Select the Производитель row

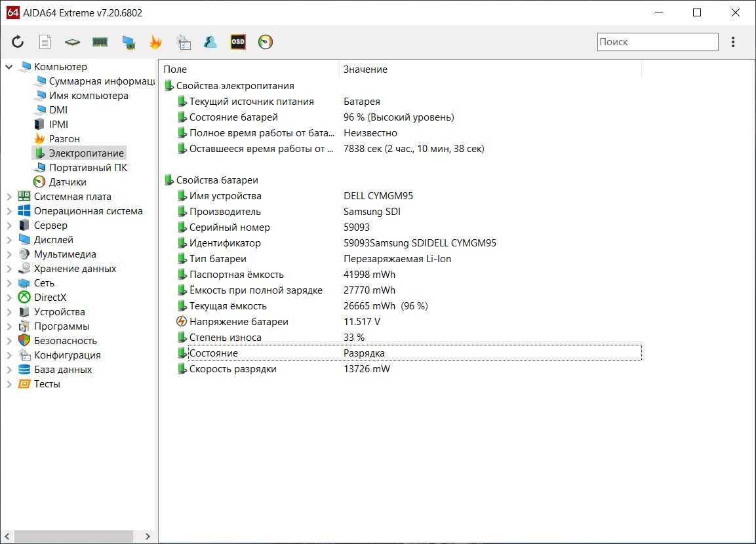tap(409, 212)
